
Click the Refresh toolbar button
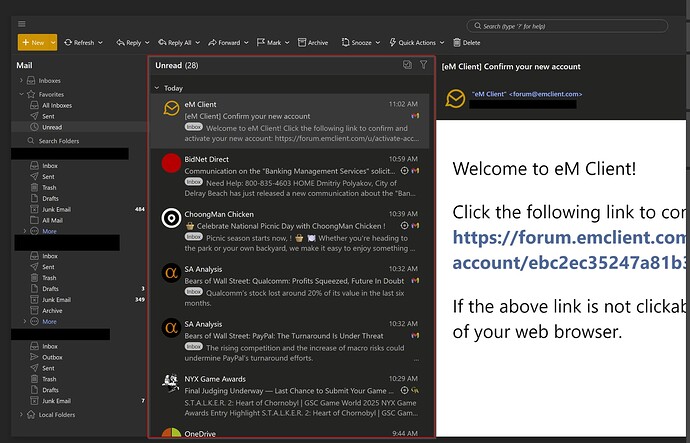point(80,43)
